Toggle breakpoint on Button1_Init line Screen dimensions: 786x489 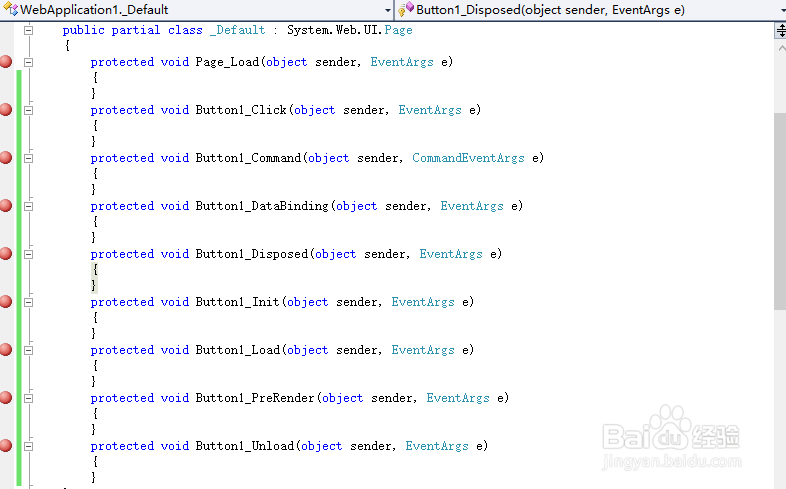6,302
